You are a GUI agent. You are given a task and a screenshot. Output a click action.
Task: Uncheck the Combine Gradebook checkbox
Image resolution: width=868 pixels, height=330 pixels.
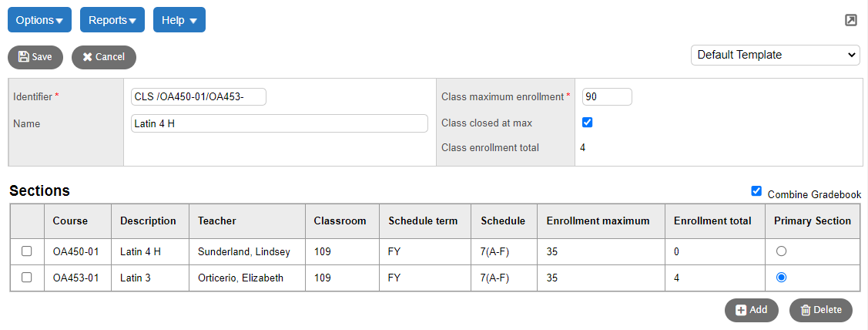(756, 191)
